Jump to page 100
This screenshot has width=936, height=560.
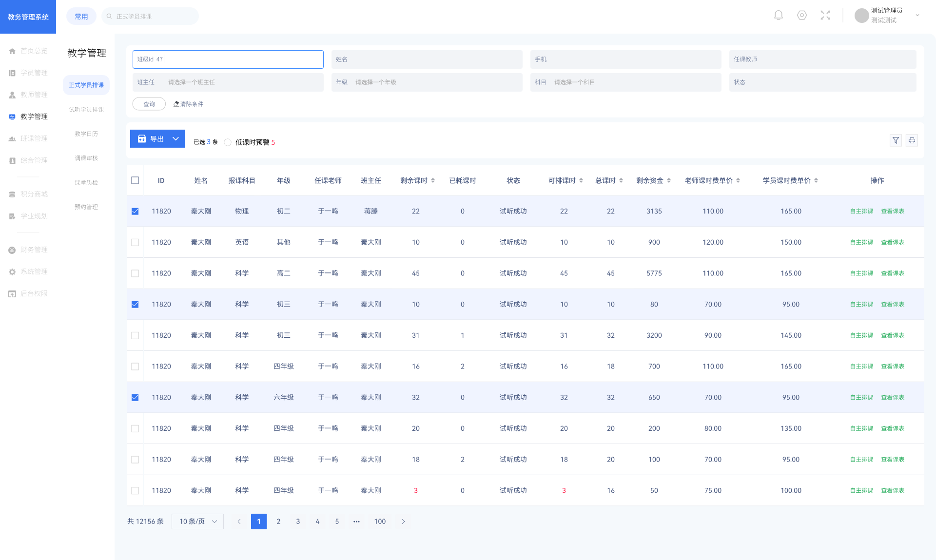click(380, 521)
